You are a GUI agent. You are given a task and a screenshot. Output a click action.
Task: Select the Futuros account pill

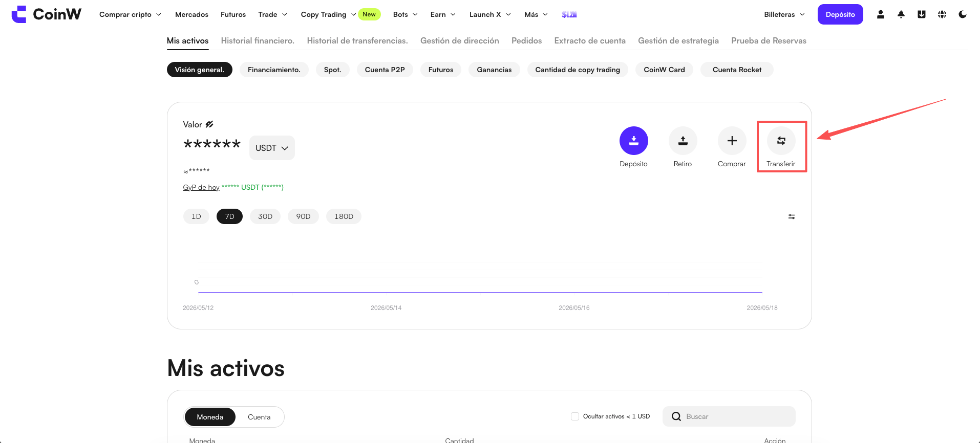441,70
